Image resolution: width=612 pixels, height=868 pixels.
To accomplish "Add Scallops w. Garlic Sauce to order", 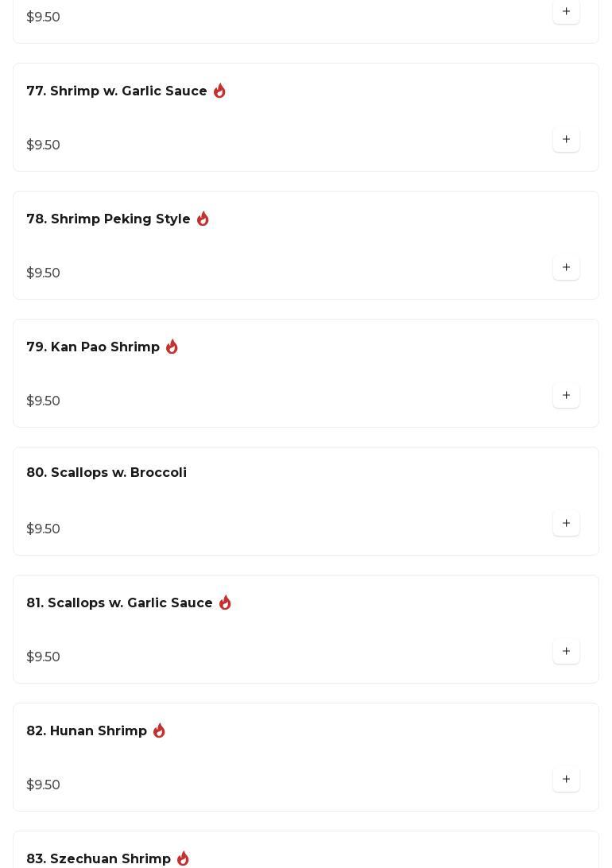I will [566, 652].
